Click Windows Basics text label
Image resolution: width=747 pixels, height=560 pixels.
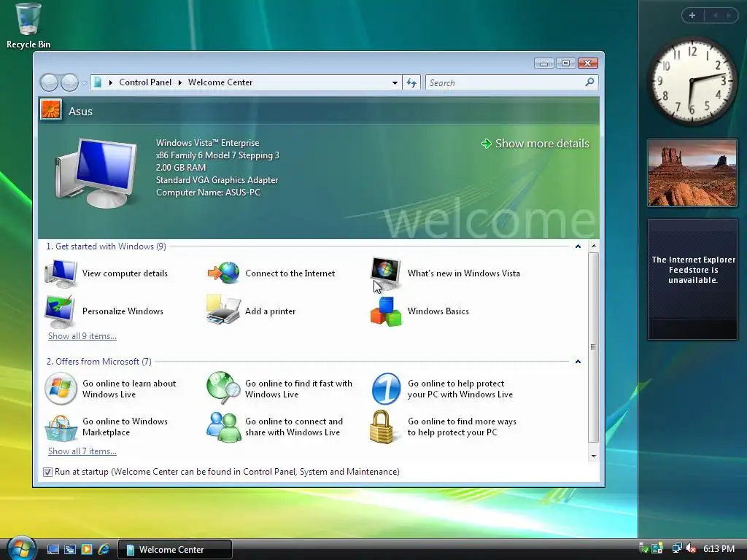[438, 311]
